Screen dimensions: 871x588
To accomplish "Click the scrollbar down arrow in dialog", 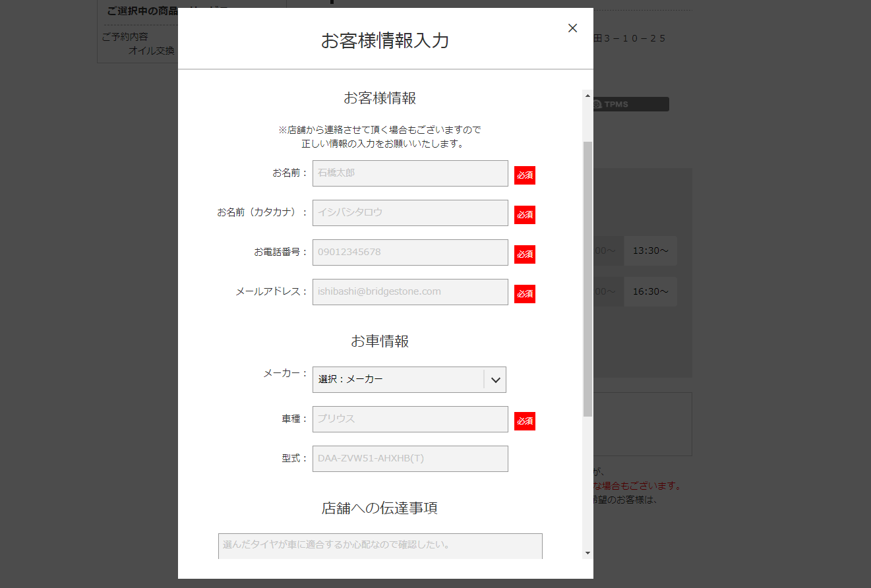I will coord(587,552).
